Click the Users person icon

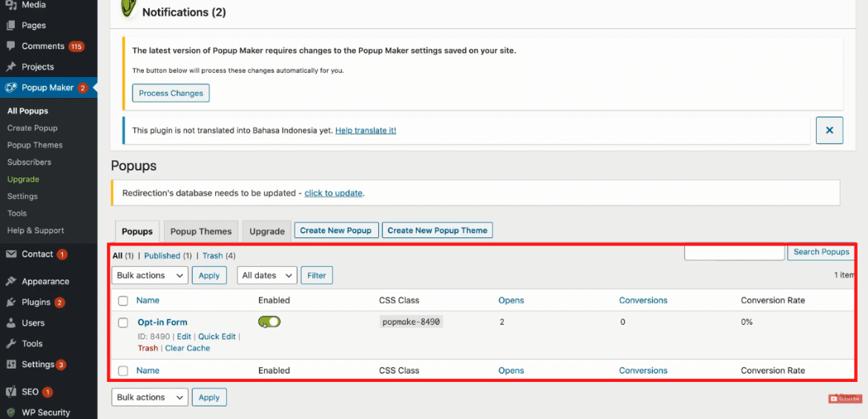pos(10,323)
